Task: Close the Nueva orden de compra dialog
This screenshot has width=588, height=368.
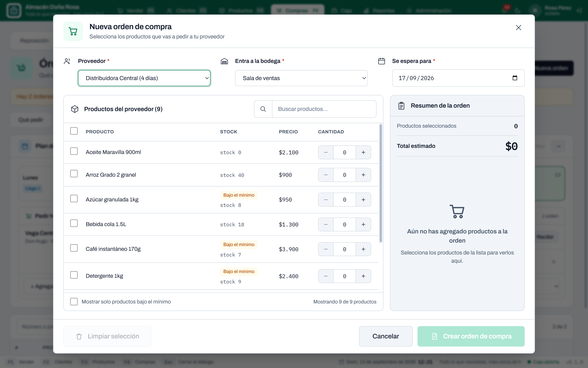Action: coord(518,28)
